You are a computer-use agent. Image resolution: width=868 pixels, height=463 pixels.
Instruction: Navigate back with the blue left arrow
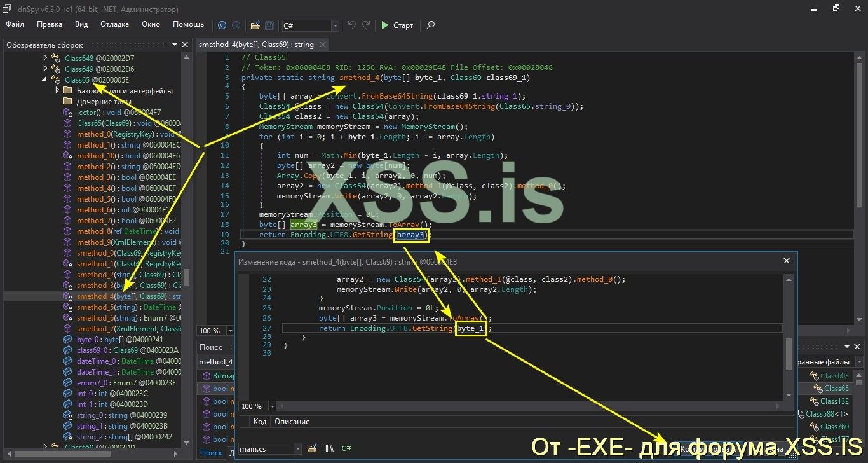point(222,25)
